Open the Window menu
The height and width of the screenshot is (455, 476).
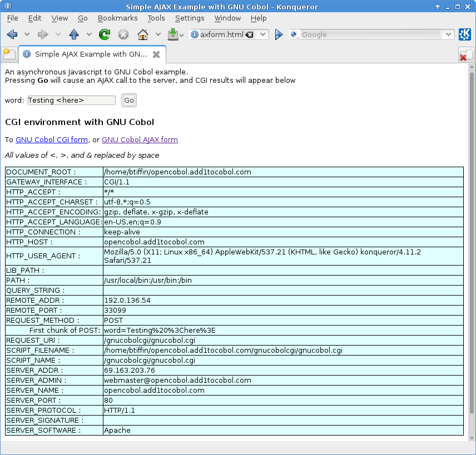[227, 18]
